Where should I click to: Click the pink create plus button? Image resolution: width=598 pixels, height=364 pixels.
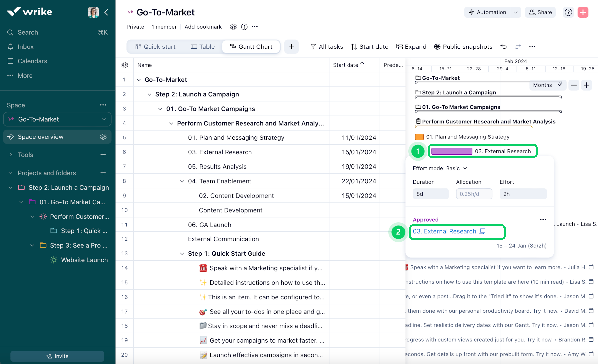pyautogui.click(x=583, y=12)
